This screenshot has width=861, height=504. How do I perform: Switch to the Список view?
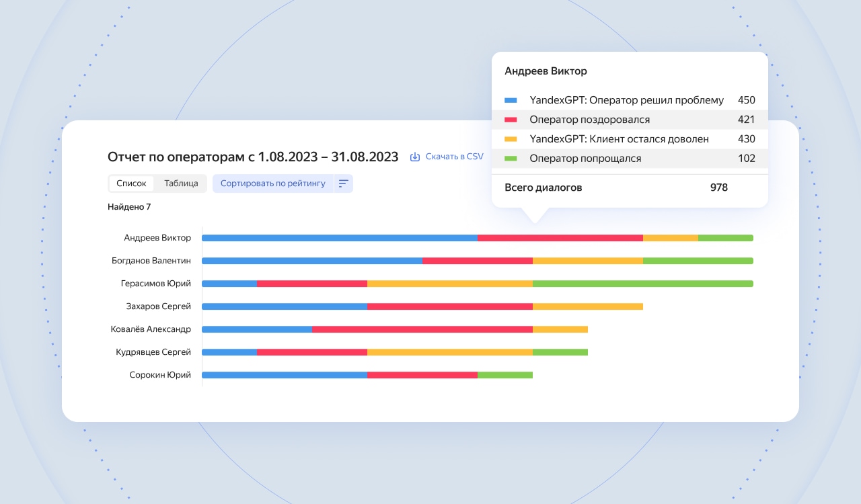pyautogui.click(x=131, y=183)
